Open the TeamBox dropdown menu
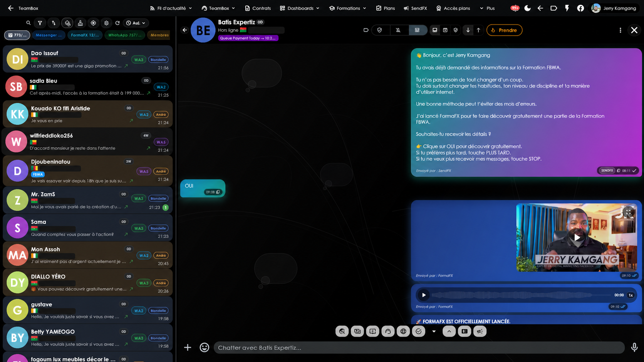Screen dimensions: 644x362 pos(218,8)
